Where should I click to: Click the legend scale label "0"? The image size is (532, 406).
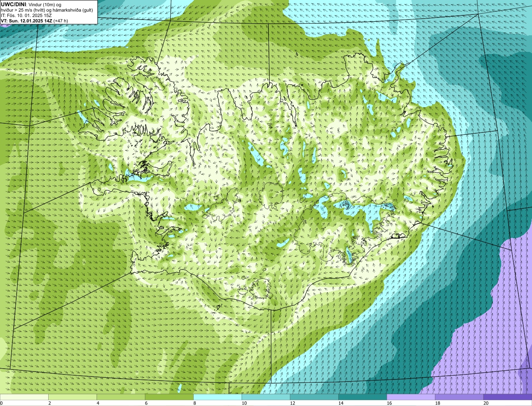click(2, 403)
